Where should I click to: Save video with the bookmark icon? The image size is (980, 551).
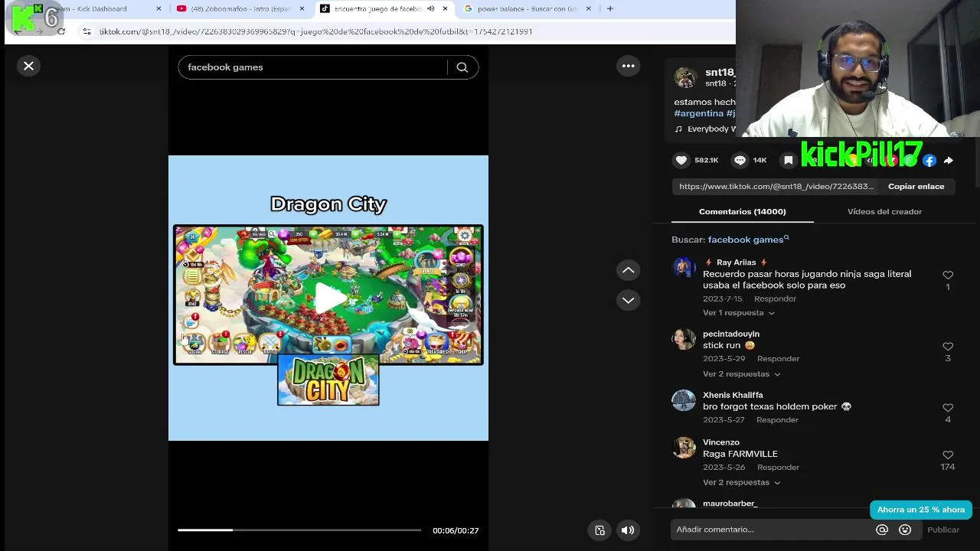pyautogui.click(x=789, y=160)
